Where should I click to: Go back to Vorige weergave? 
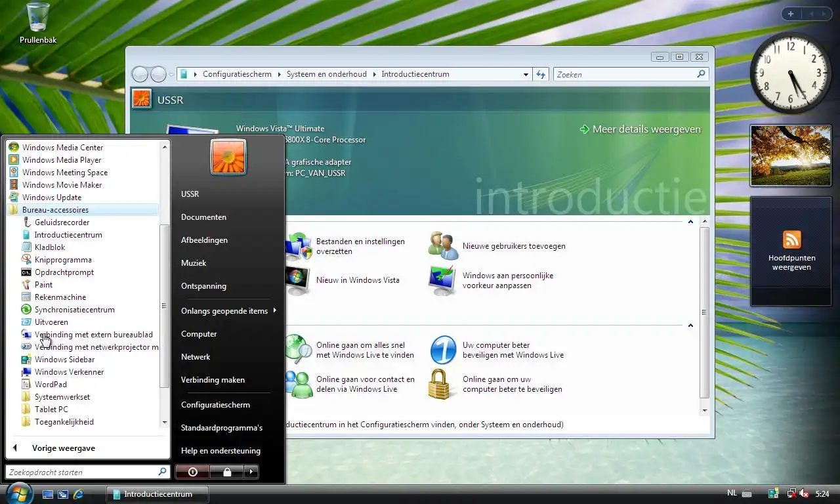click(64, 448)
